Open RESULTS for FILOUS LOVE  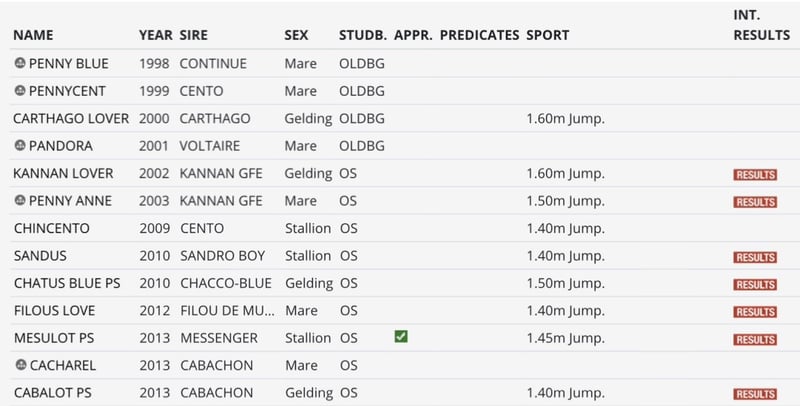pos(755,312)
